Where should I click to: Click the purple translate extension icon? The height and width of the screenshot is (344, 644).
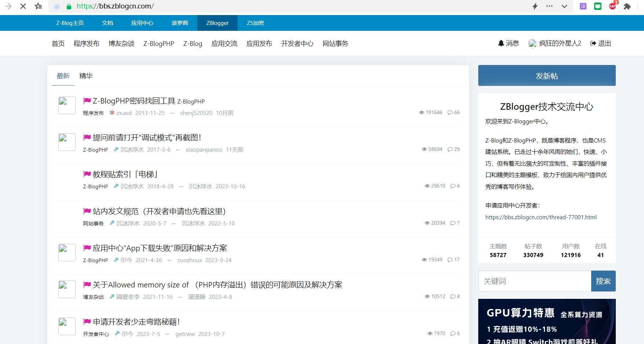[583, 6]
